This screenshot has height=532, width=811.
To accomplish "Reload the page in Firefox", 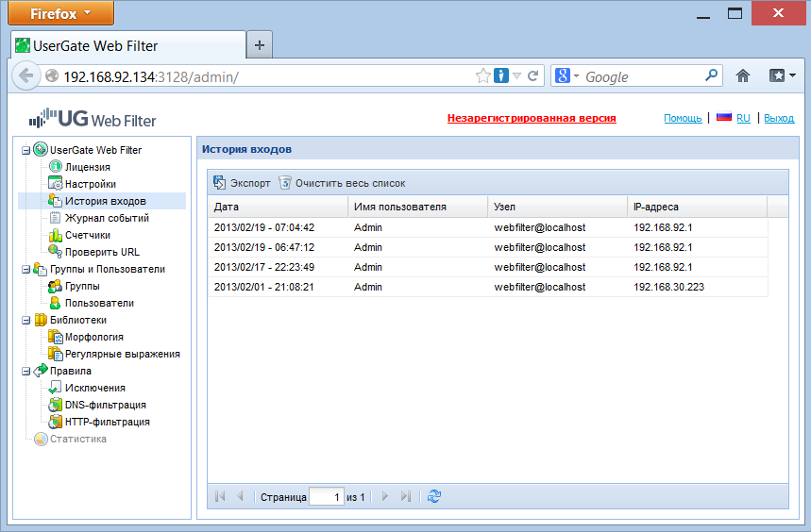I will click(532, 75).
